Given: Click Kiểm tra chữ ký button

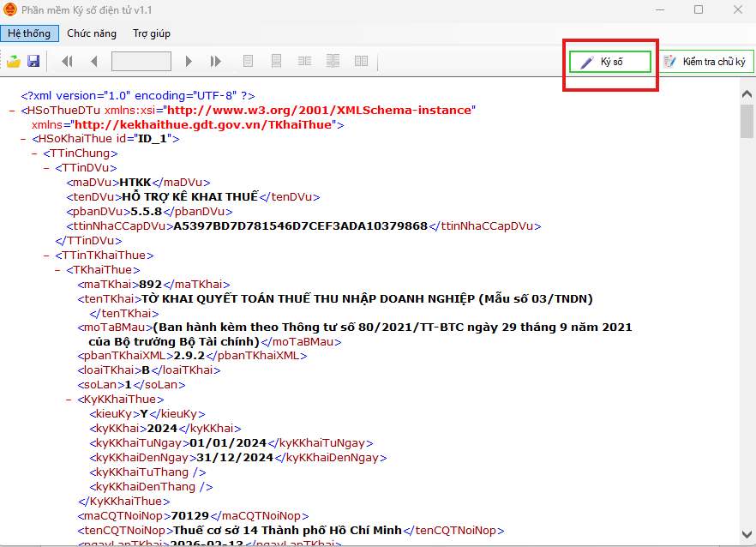Looking at the screenshot, I should (x=706, y=62).
